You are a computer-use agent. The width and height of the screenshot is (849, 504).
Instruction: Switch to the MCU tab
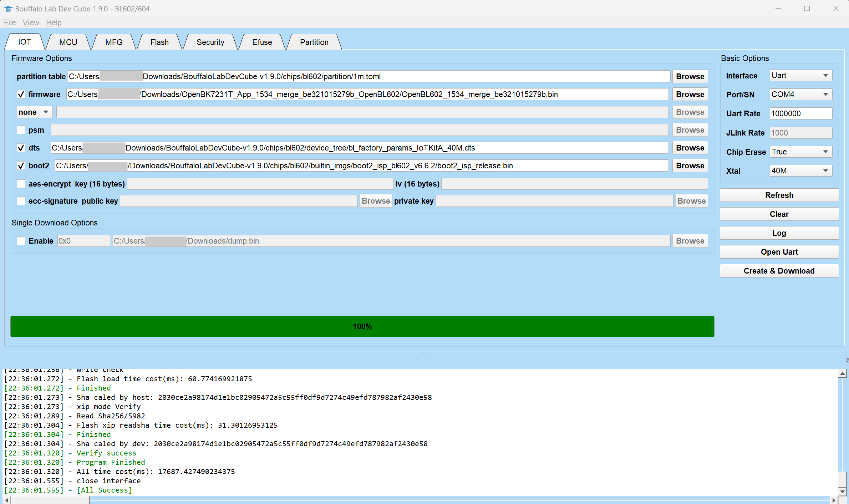[x=68, y=42]
